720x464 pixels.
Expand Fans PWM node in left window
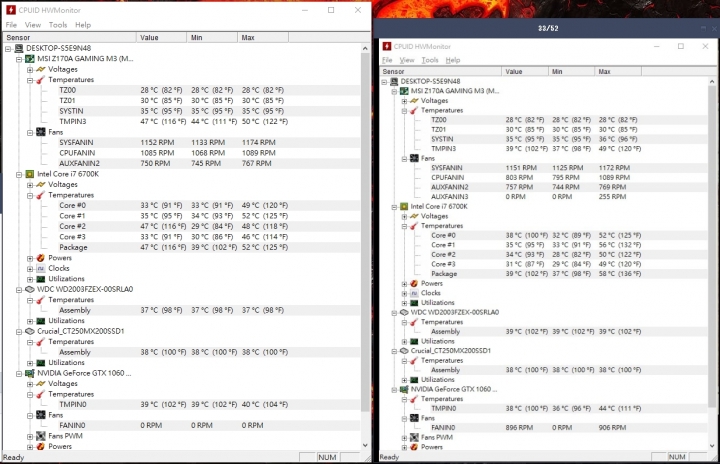pyautogui.click(x=30, y=436)
